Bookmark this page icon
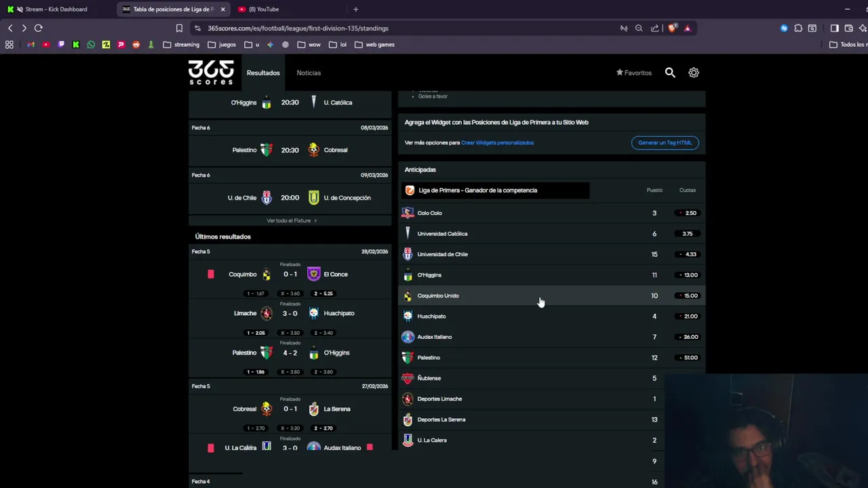This screenshot has height=488, width=868. point(179,28)
